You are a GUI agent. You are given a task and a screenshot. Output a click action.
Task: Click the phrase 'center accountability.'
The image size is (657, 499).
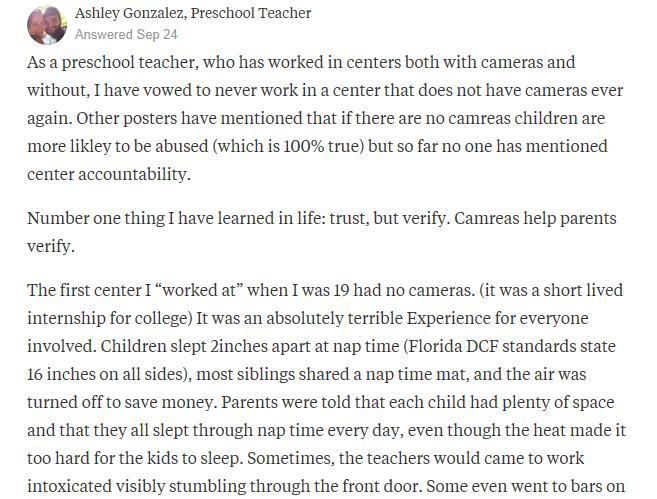point(109,174)
